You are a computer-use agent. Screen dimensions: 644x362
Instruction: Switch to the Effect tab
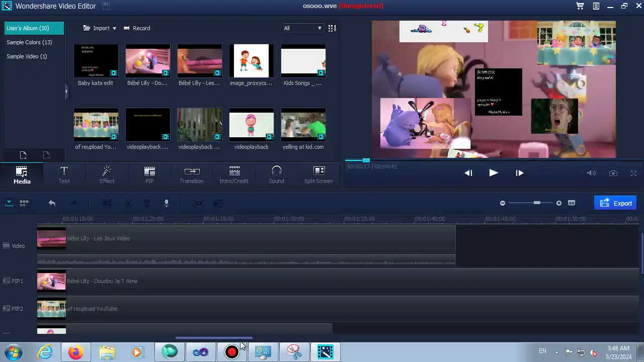click(x=107, y=174)
